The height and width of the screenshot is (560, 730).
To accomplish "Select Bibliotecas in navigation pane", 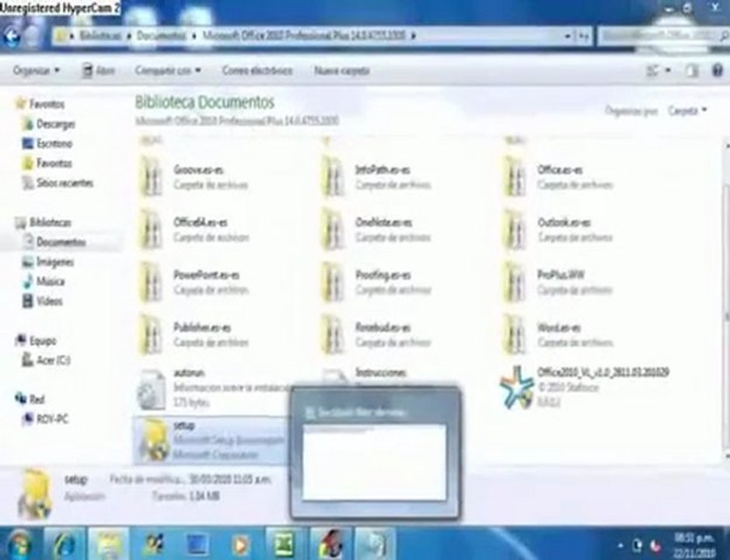I will [44, 222].
